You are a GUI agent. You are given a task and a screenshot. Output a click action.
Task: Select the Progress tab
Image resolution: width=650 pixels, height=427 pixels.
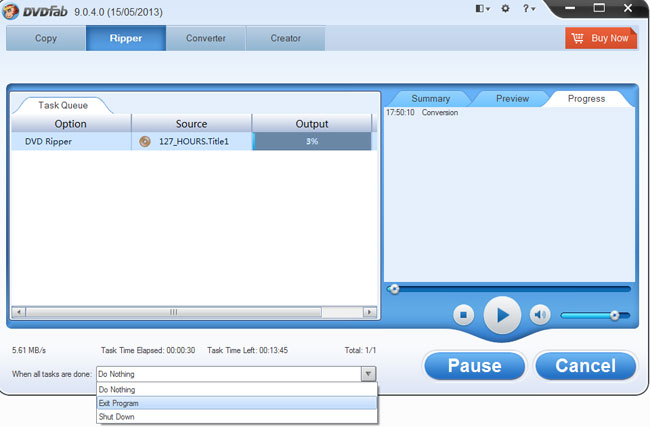[x=586, y=99]
